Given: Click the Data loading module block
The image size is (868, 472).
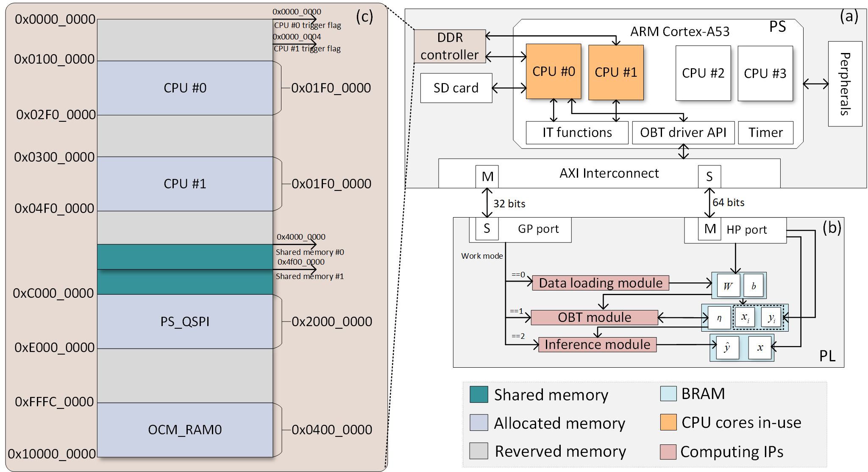Looking at the screenshot, I should click(600, 283).
